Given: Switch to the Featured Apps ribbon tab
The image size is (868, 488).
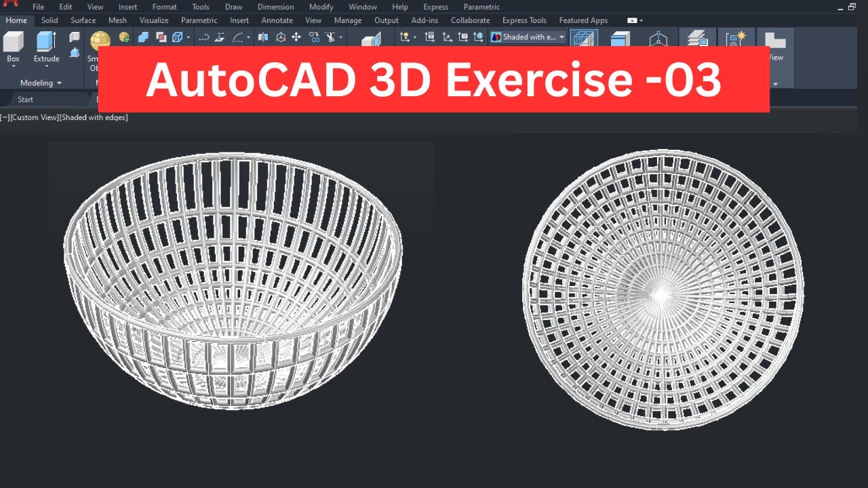Looking at the screenshot, I should [x=583, y=20].
